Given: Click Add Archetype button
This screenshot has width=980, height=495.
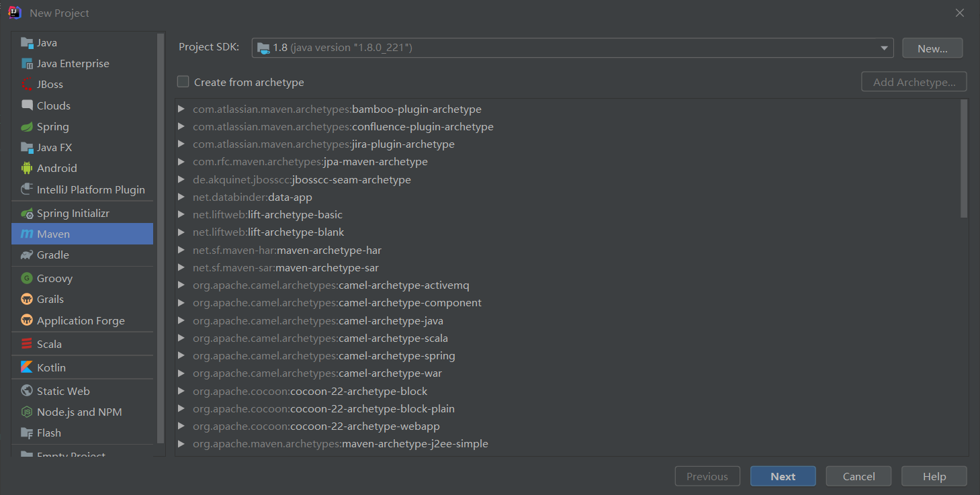Looking at the screenshot, I should pos(914,82).
